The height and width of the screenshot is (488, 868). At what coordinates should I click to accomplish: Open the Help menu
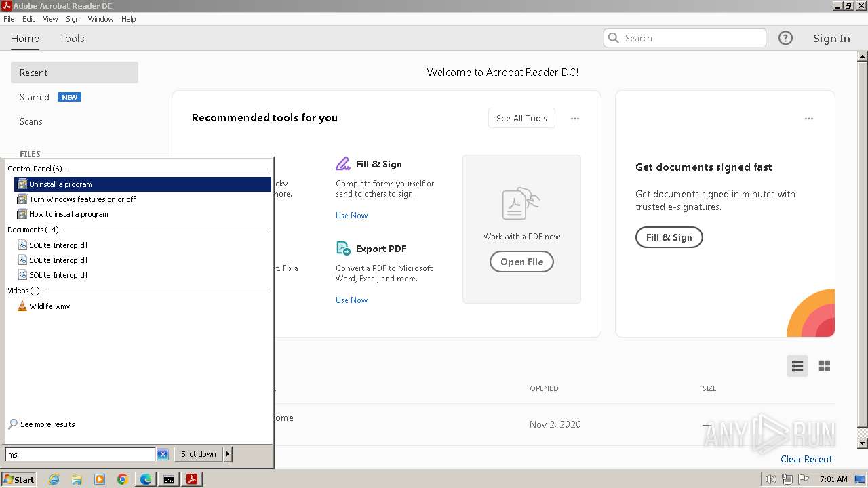(129, 19)
